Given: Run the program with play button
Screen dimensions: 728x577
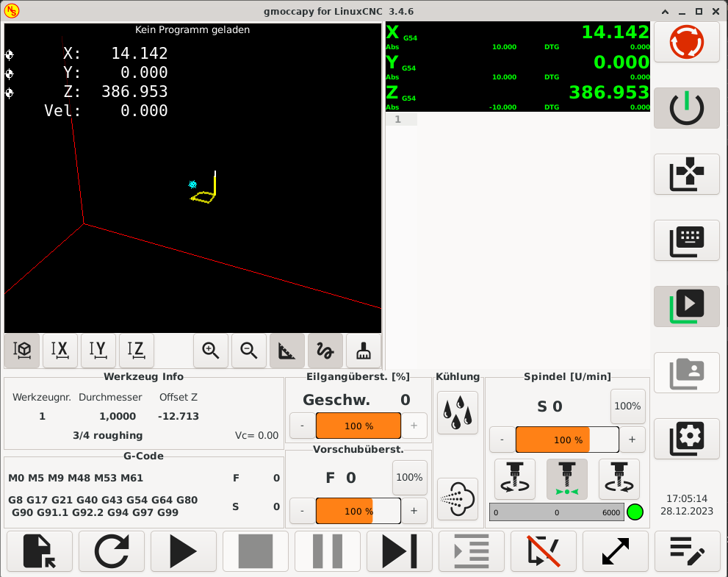Looking at the screenshot, I should (184, 551).
